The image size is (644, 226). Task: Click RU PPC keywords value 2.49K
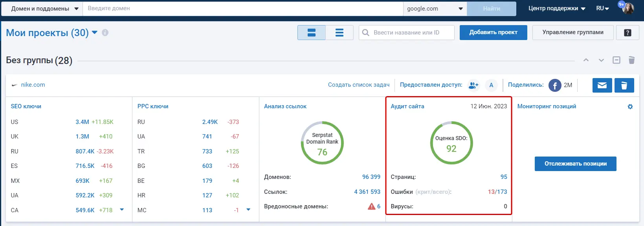pyautogui.click(x=210, y=122)
